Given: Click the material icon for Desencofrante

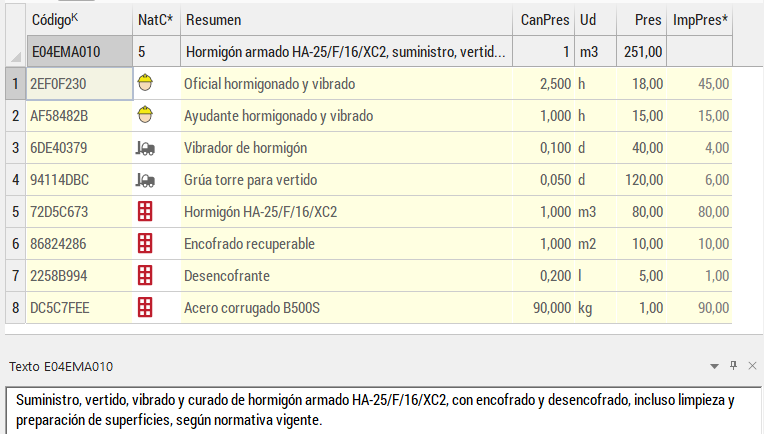Looking at the screenshot, I should [144, 276].
